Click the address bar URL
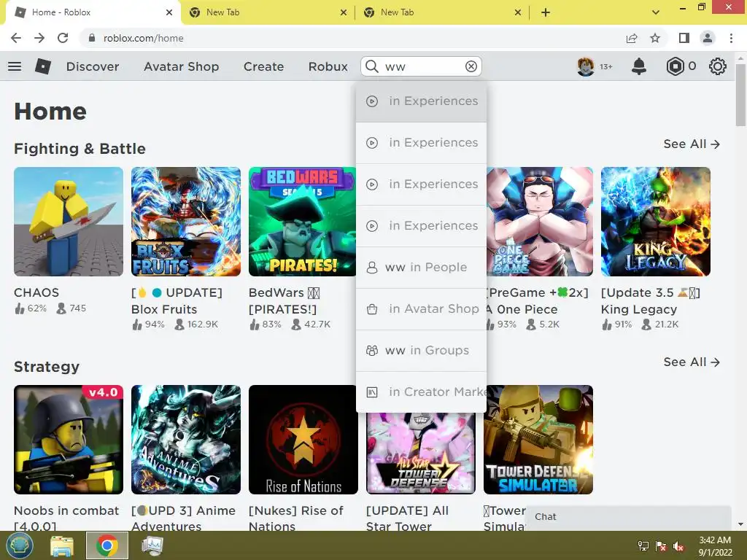The width and height of the screenshot is (747, 560). pyautogui.click(x=143, y=38)
